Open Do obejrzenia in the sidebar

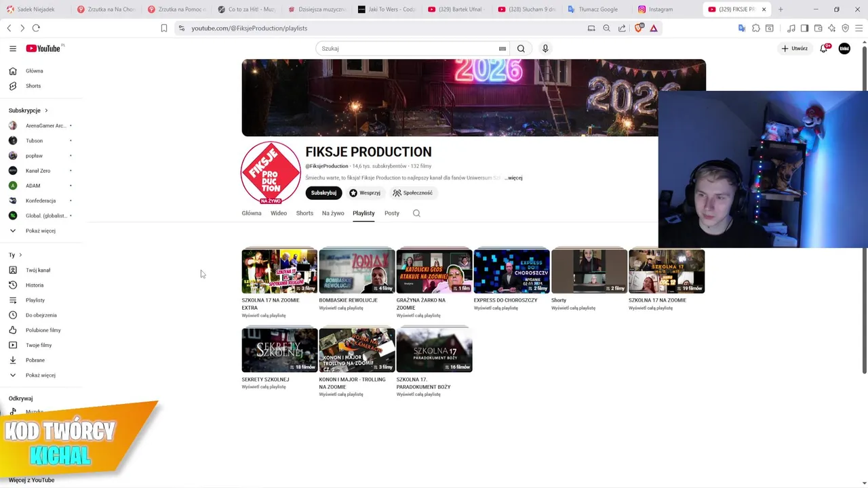tap(41, 315)
